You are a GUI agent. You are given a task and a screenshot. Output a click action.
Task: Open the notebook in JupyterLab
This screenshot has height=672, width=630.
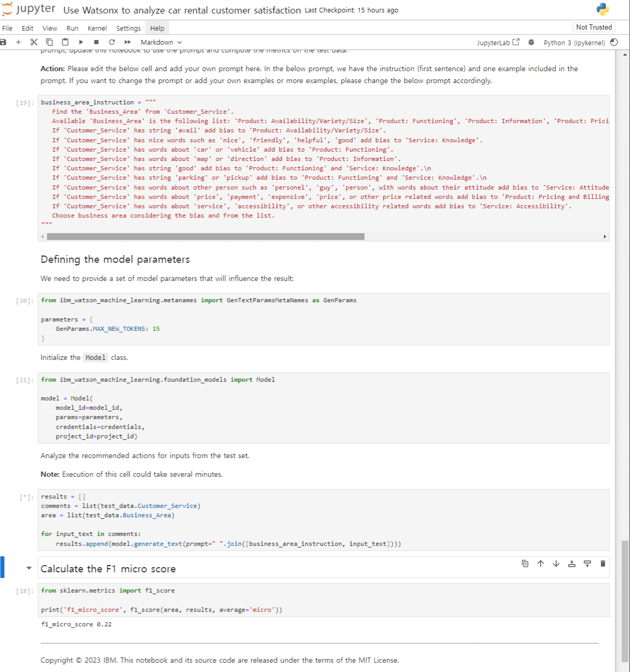[498, 43]
